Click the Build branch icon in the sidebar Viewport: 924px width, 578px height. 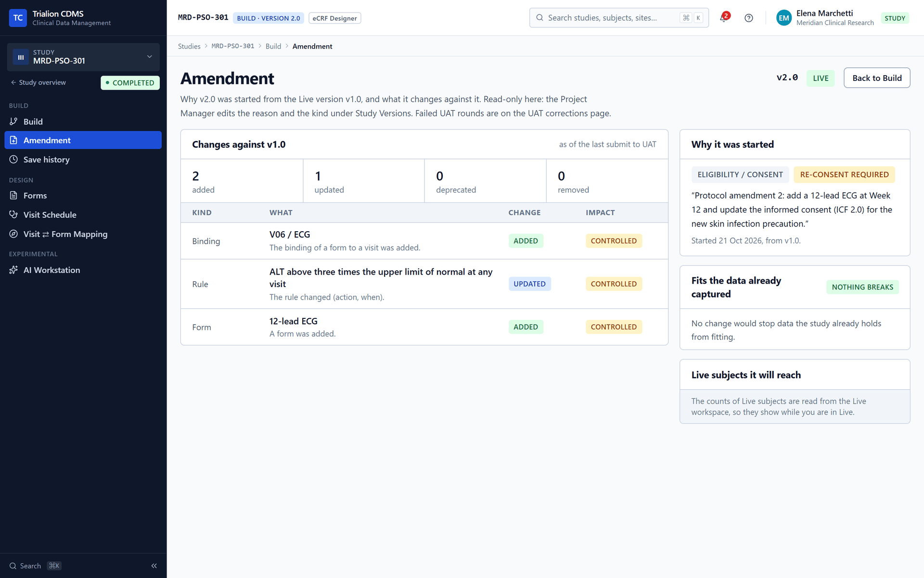click(x=13, y=121)
